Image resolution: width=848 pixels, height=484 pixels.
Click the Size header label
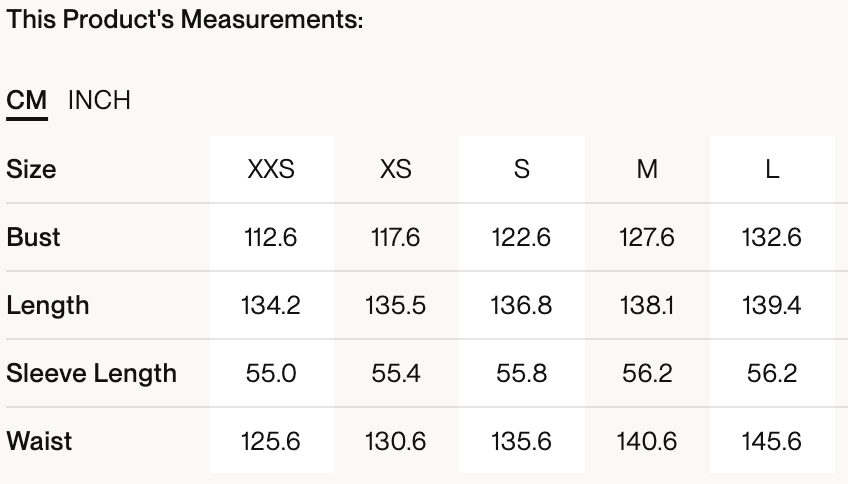tap(31, 169)
